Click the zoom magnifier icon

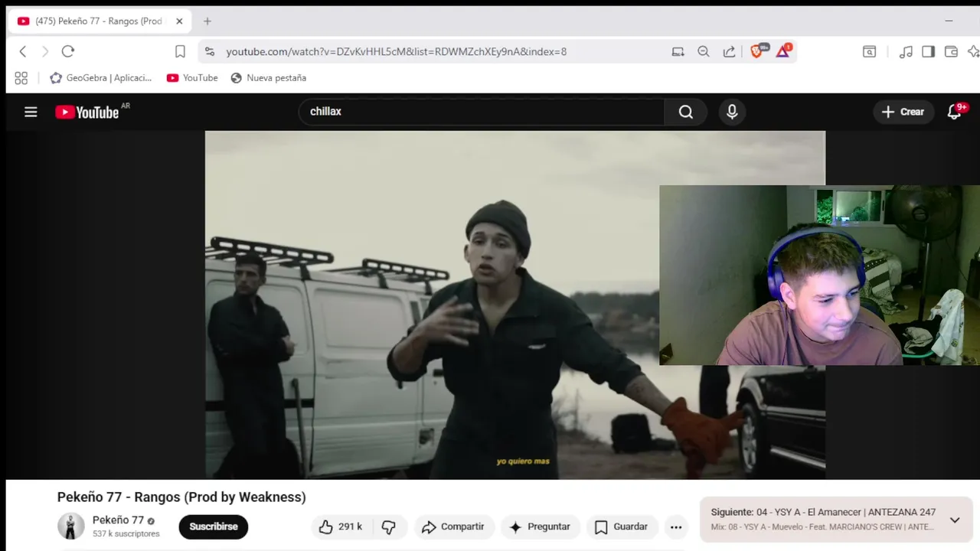pyautogui.click(x=704, y=51)
